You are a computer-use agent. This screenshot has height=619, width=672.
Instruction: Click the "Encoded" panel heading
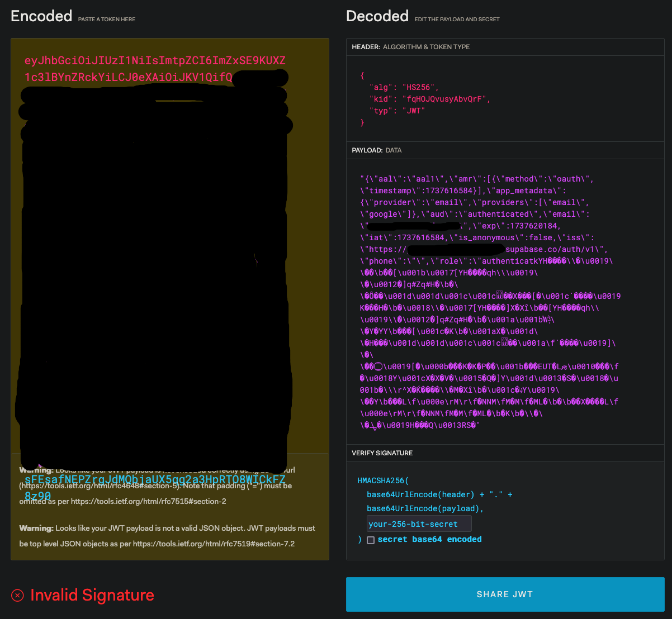41,16
